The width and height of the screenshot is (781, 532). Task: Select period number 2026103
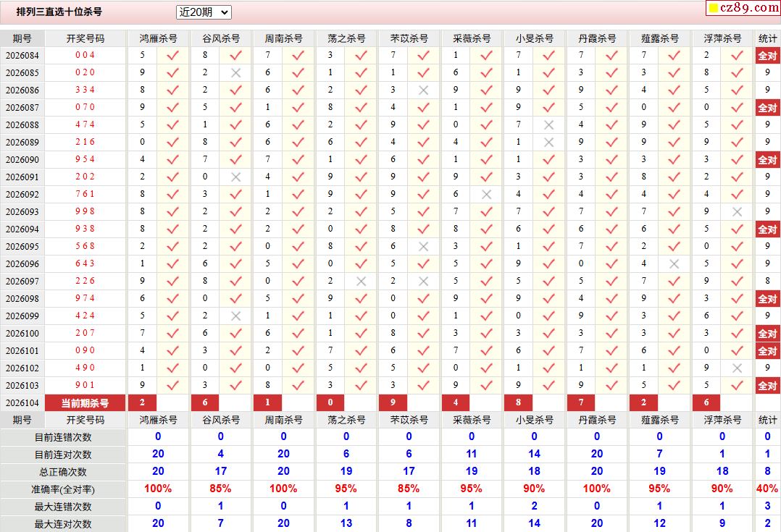22,386
